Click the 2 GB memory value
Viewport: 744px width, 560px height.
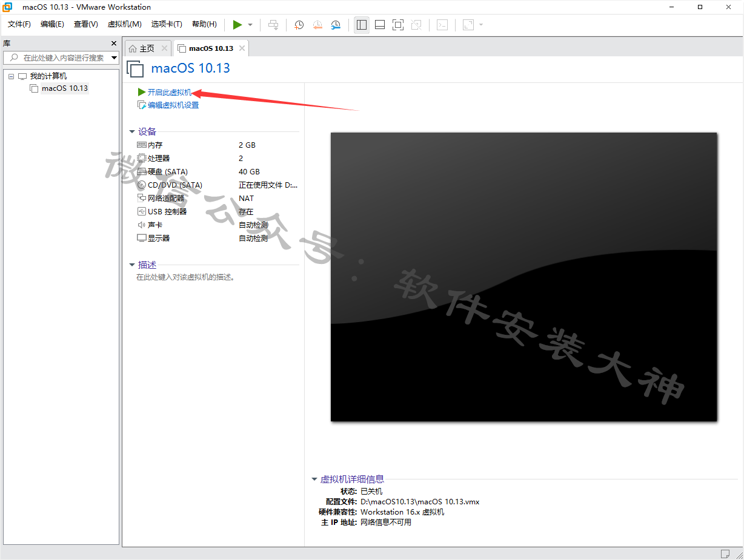(247, 145)
